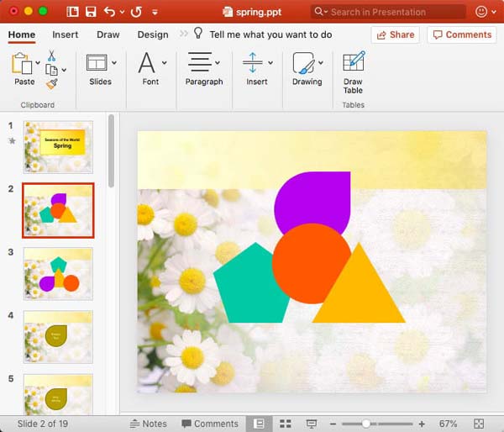
Task: Open the feedback smiley dropdown arrow
Action: (494, 13)
